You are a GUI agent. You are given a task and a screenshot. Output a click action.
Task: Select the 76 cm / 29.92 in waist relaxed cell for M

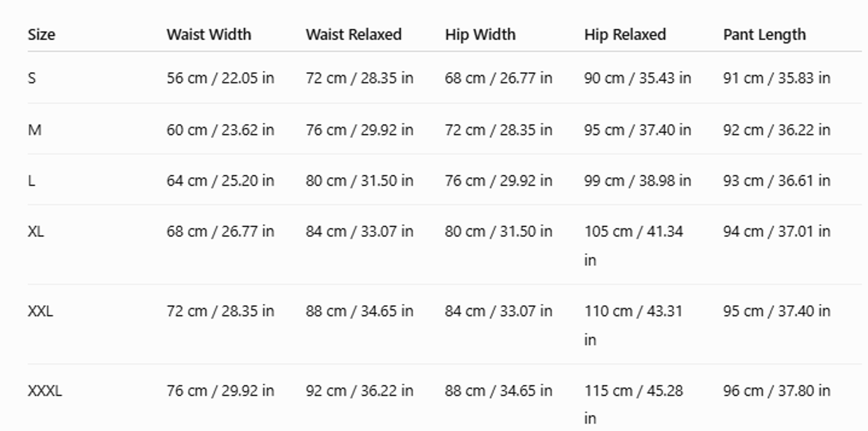click(x=360, y=130)
